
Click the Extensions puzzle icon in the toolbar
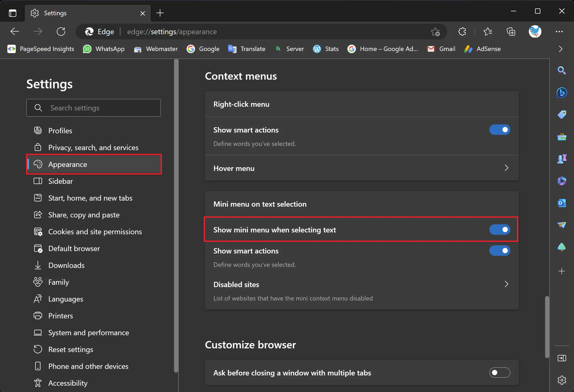(x=462, y=32)
